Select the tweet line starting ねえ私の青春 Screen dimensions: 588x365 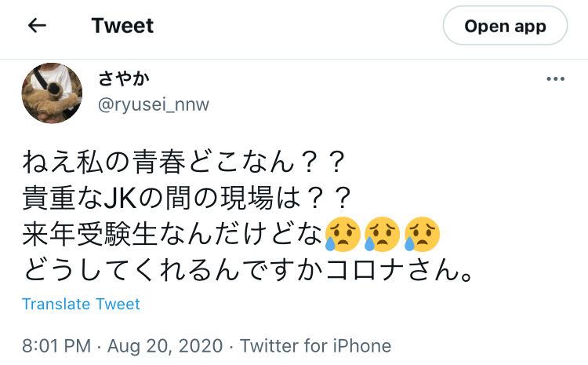click(183, 162)
